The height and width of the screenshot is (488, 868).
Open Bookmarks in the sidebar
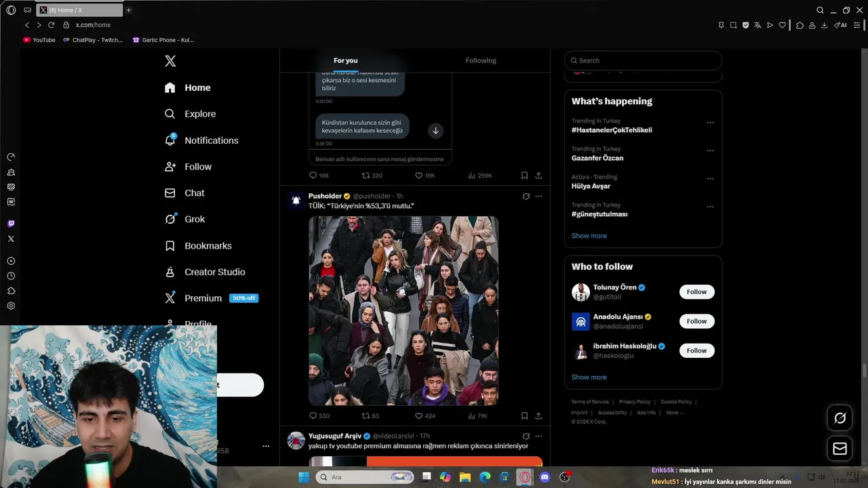[198, 246]
